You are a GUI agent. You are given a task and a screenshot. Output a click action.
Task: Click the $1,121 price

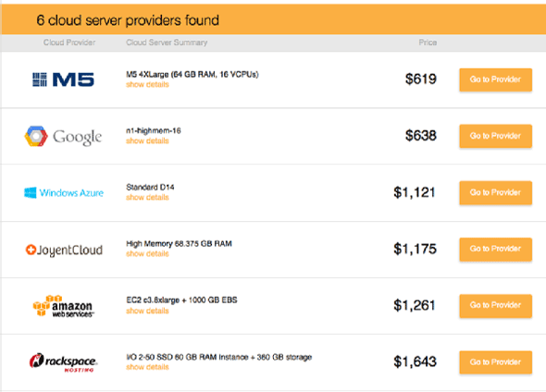pyautogui.click(x=415, y=192)
